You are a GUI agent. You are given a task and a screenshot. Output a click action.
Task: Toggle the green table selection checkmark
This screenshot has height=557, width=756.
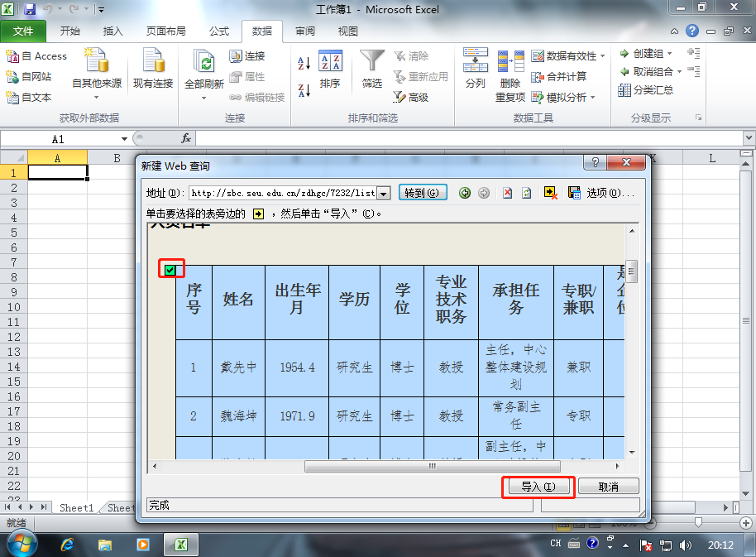[x=170, y=270]
